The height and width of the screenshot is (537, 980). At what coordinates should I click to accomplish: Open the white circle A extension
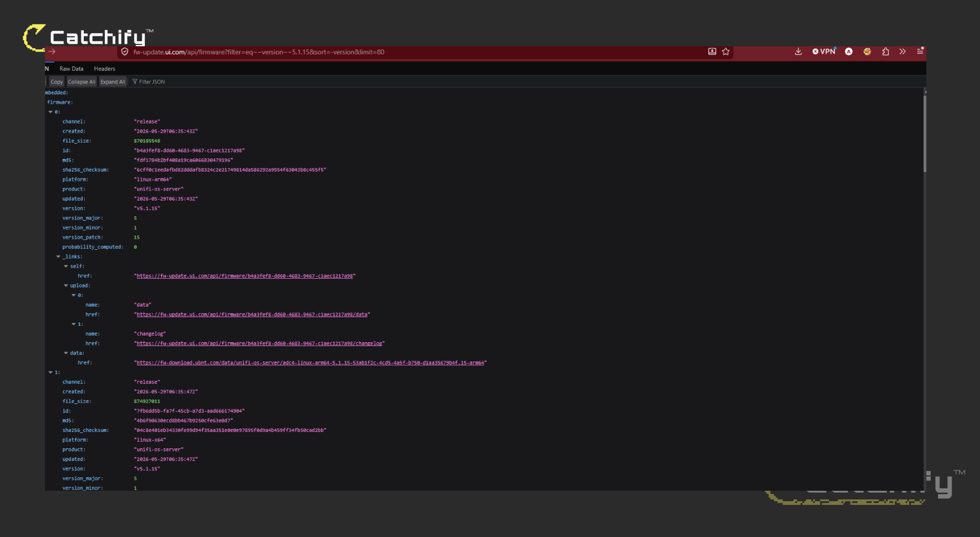[849, 52]
